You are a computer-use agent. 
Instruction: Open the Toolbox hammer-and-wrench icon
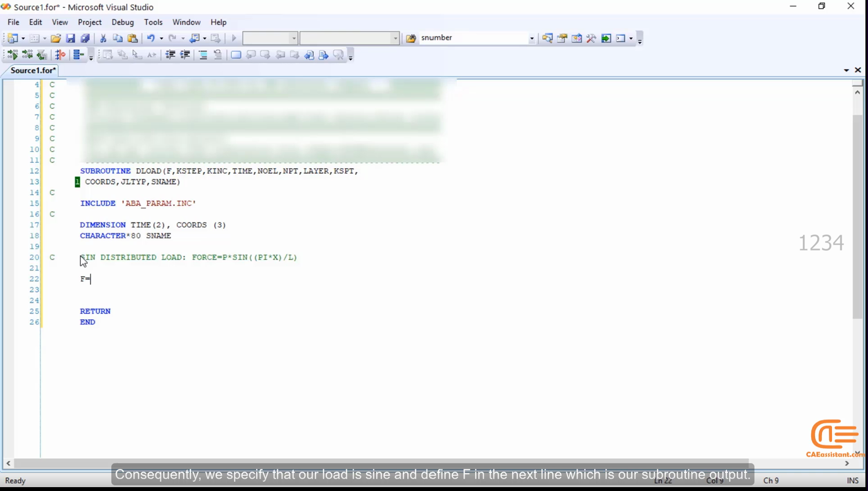click(x=591, y=38)
